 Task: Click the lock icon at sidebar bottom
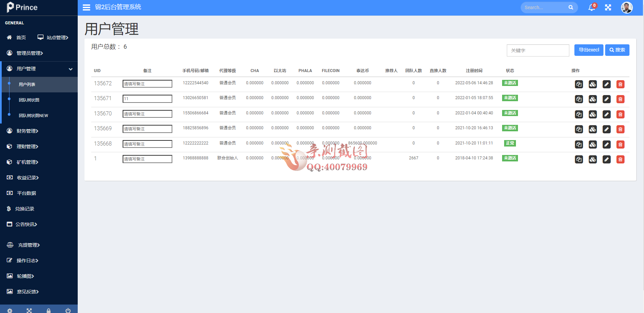point(49,310)
